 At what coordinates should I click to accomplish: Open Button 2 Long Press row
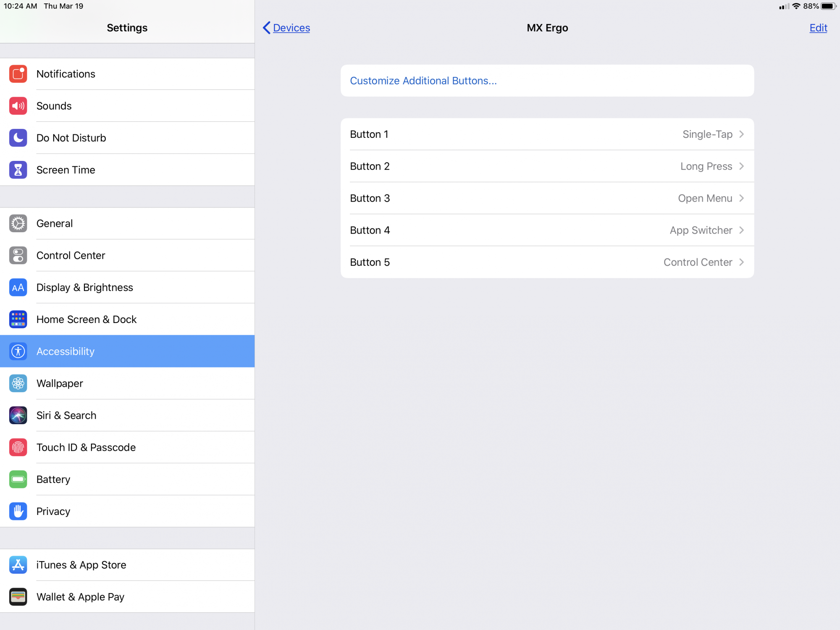click(547, 166)
